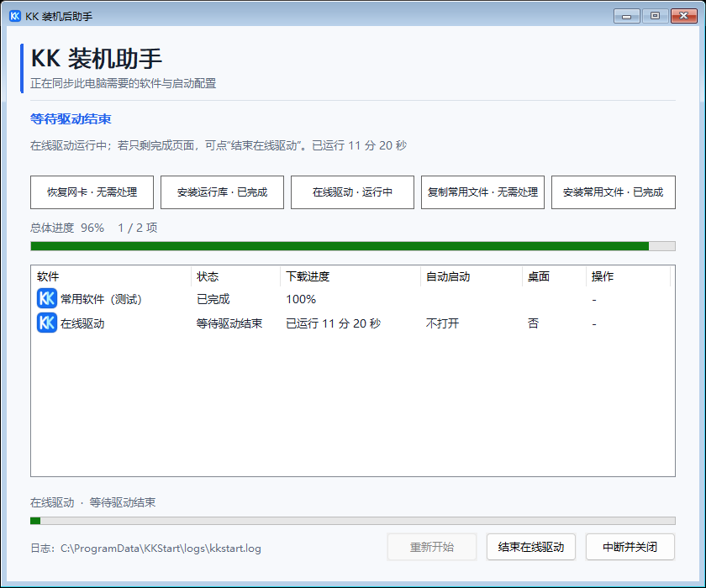Click the 等待驱动结束 status cell in table
This screenshot has width=706, height=588.
click(229, 323)
